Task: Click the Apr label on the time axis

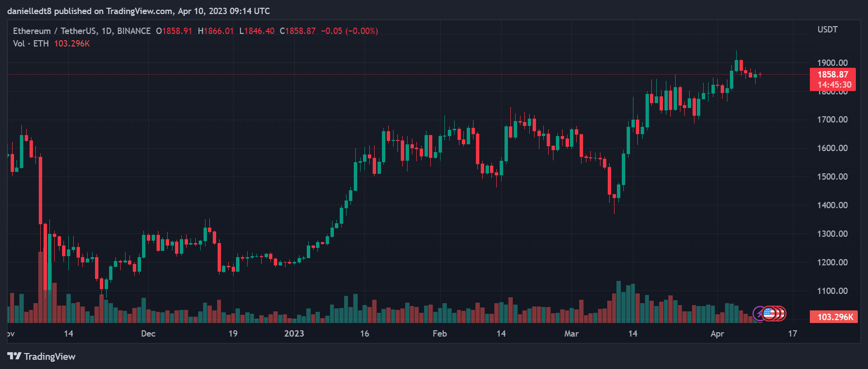Action: click(717, 334)
